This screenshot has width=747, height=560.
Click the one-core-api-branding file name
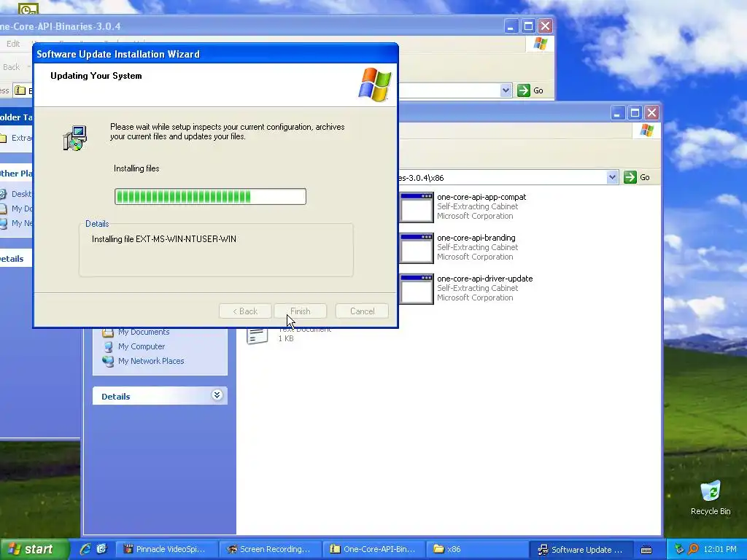[x=476, y=238]
